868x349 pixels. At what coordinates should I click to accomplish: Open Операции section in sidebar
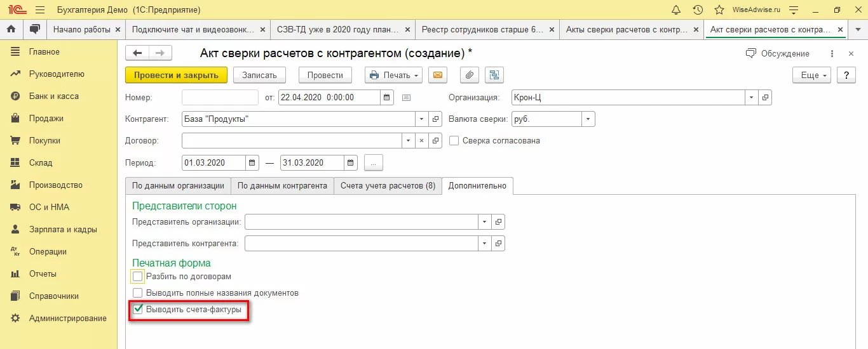[48, 251]
